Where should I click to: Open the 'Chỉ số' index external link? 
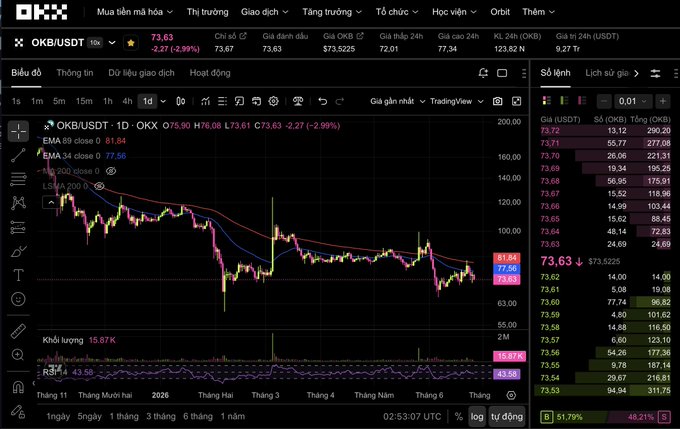coord(243,36)
